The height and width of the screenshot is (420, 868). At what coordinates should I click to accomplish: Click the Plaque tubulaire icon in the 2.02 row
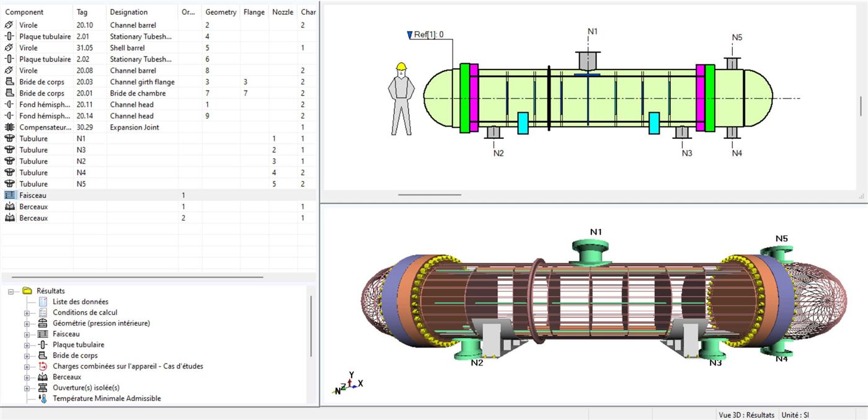9,59
